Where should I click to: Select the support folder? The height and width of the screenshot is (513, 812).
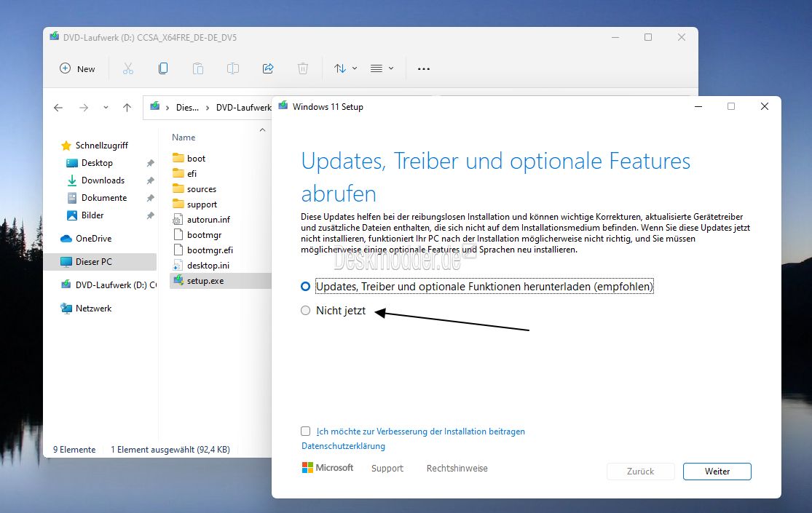(202, 204)
